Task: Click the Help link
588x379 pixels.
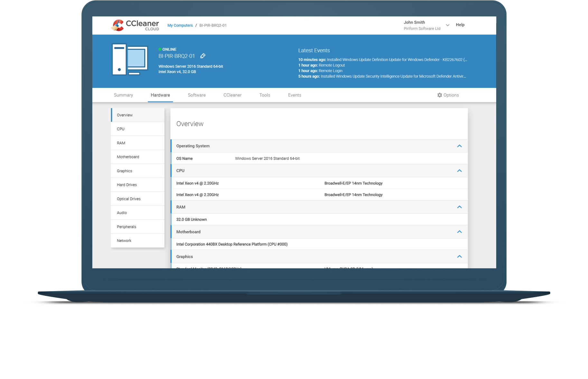Action: 460,25
